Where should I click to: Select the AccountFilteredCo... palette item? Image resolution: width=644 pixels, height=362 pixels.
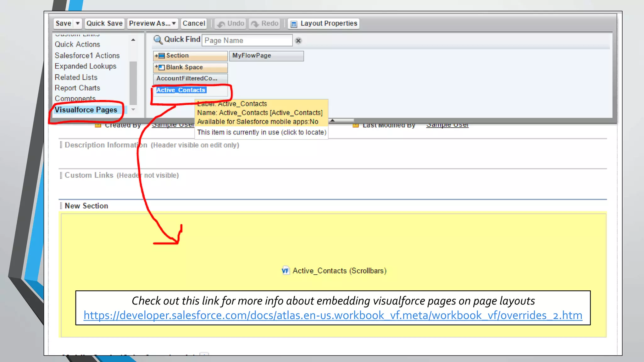click(x=191, y=79)
